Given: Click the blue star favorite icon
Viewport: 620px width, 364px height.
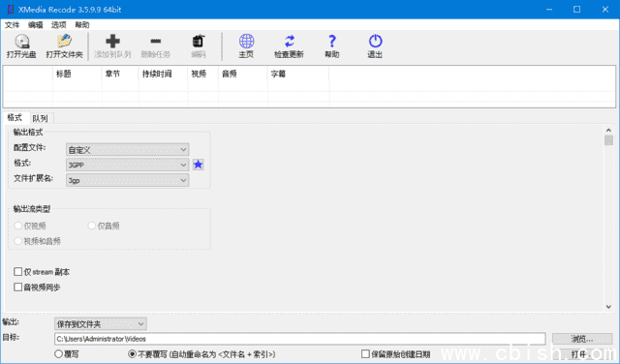Looking at the screenshot, I should pyautogui.click(x=198, y=165).
